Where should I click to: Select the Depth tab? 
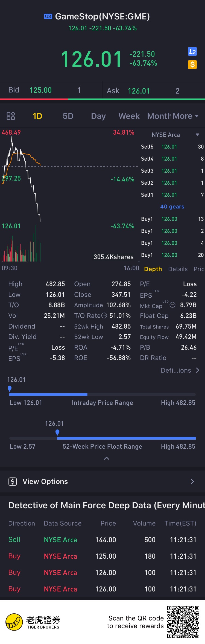pyautogui.click(x=153, y=269)
